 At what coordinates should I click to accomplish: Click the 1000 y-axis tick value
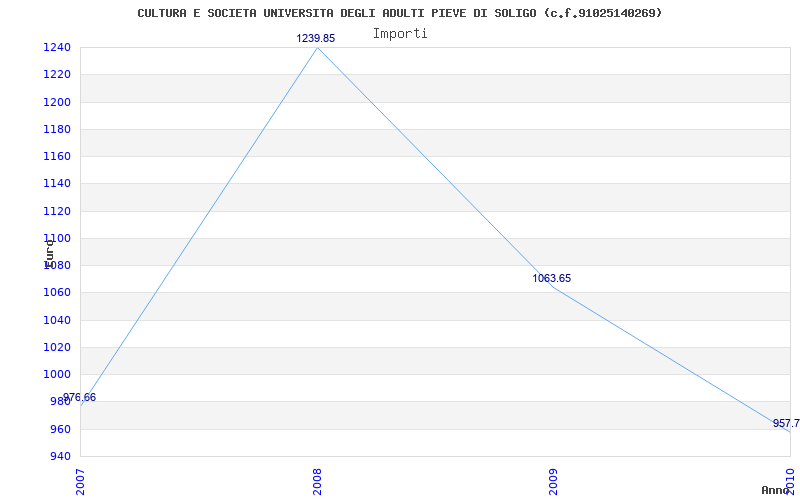click(x=57, y=374)
